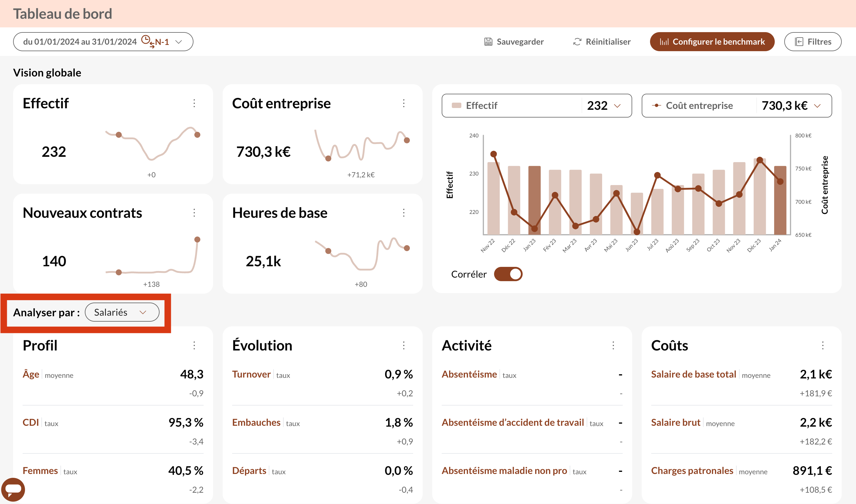Click Configurer le benchmark button
The width and height of the screenshot is (856, 504).
tap(712, 42)
